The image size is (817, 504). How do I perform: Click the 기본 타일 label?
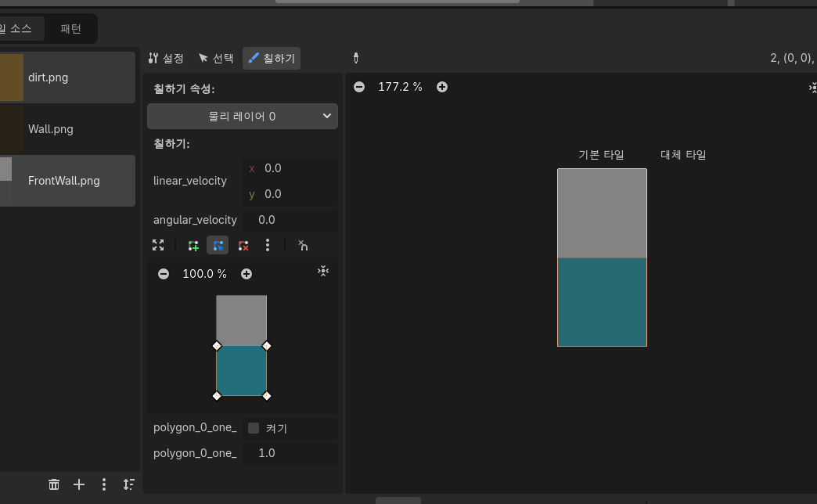point(601,155)
